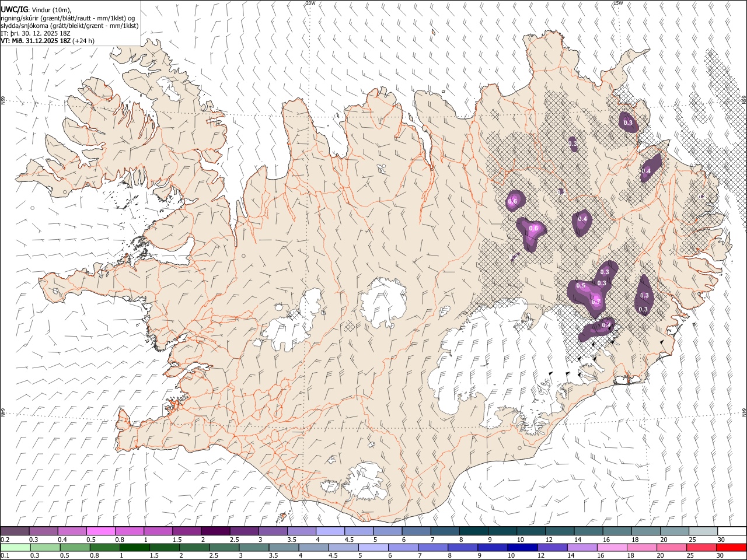Select dark purple upper swatch between 2 and 2.5
747x560 pixels.
click(214, 531)
